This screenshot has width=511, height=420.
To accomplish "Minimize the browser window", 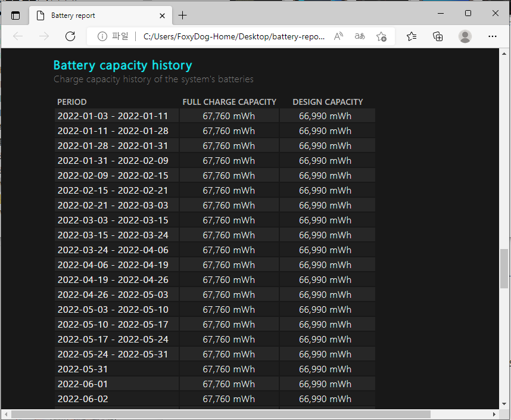I will (x=441, y=13).
